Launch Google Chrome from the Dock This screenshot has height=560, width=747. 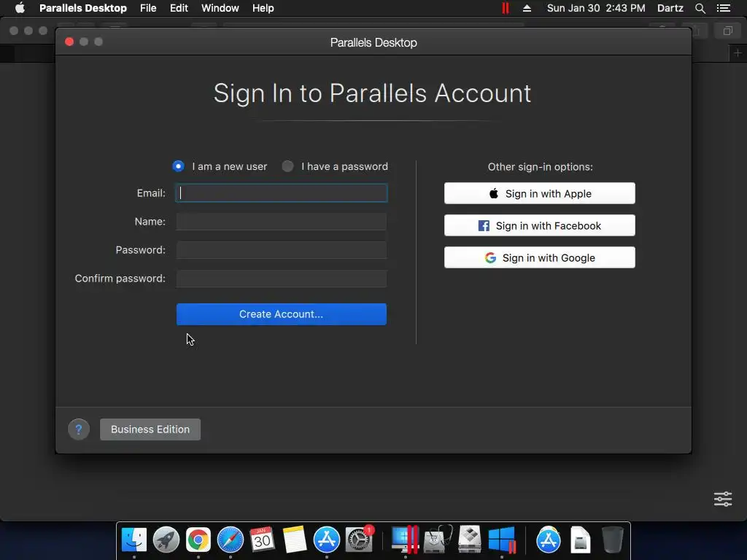(x=198, y=540)
